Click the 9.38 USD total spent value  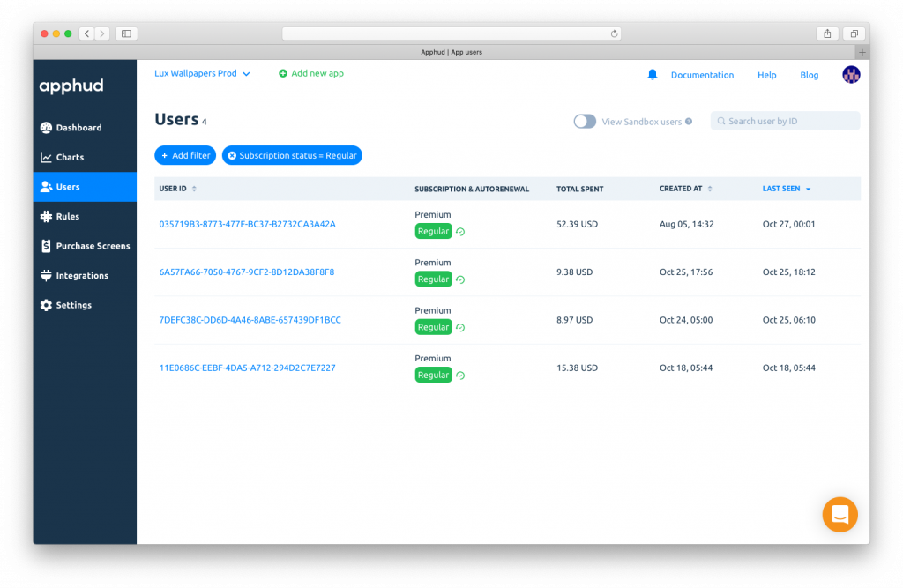[x=574, y=272]
